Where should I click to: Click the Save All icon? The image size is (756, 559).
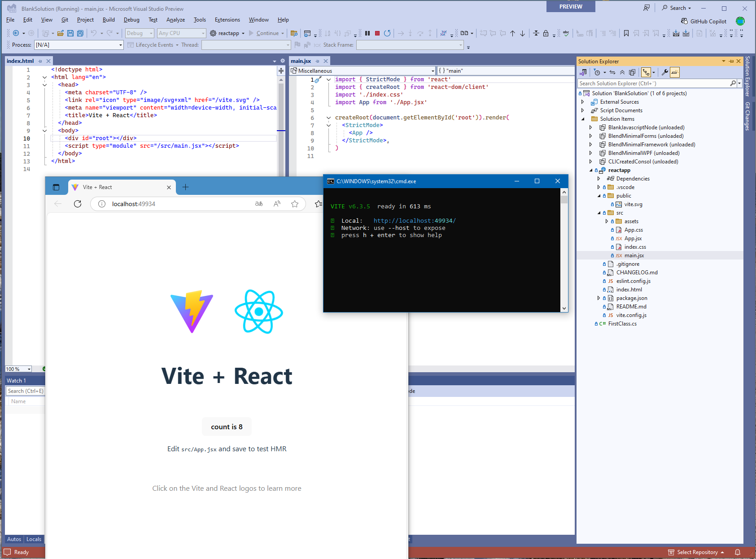point(80,33)
